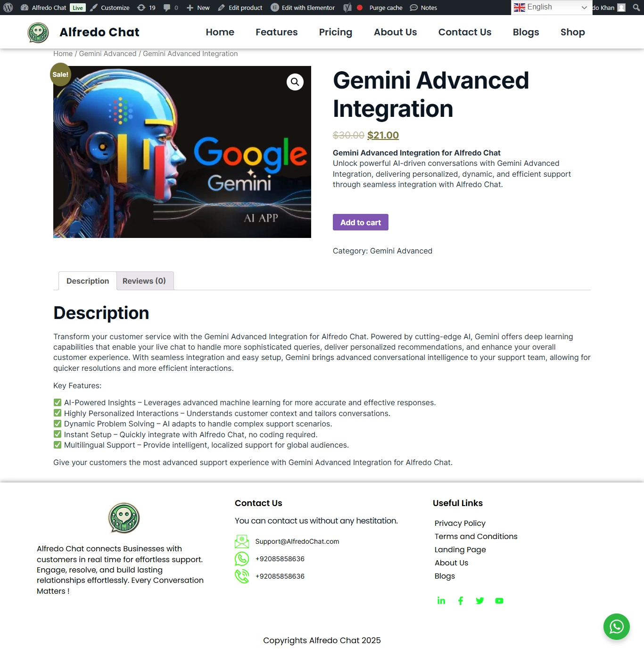This screenshot has height=654, width=644.
Task: Switch to the Reviews (0) tab
Action: tap(144, 281)
